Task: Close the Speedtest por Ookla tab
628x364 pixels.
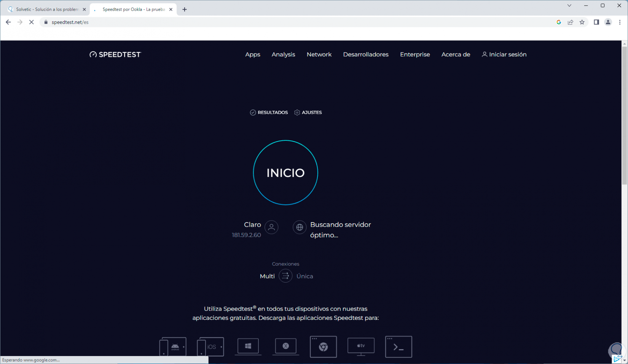Action: (x=171, y=10)
